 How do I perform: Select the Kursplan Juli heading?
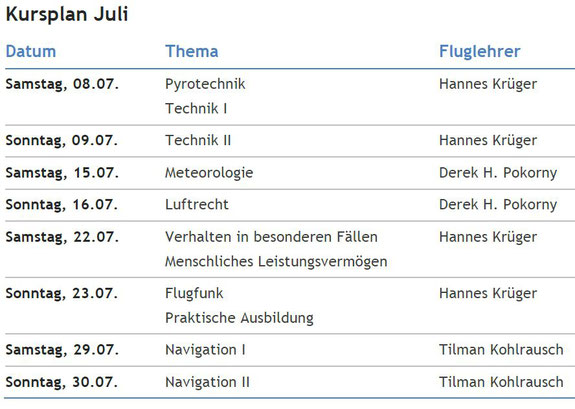pyautogui.click(x=67, y=15)
